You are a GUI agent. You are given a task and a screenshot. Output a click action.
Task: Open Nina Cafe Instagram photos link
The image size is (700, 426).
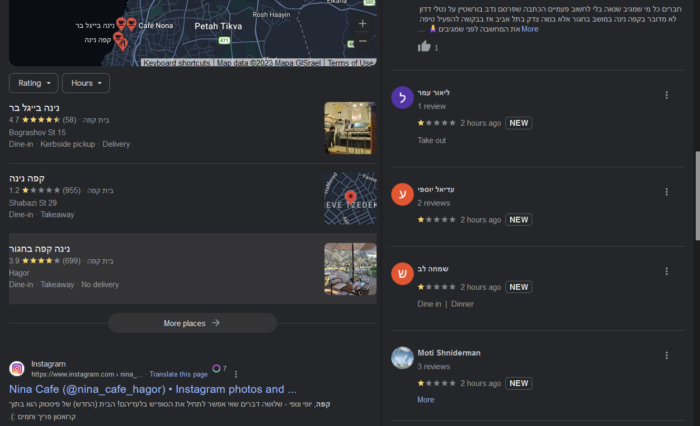tap(153, 389)
